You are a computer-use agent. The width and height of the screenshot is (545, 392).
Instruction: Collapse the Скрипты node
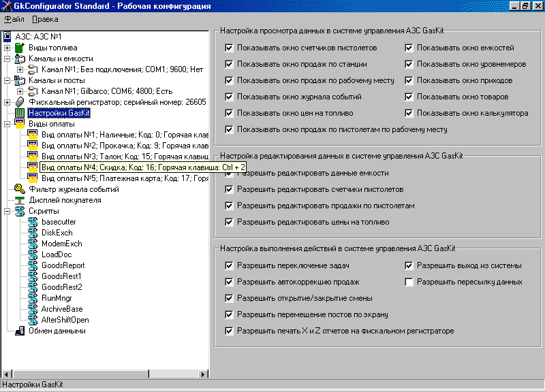pyautogui.click(x=7, y=211)
